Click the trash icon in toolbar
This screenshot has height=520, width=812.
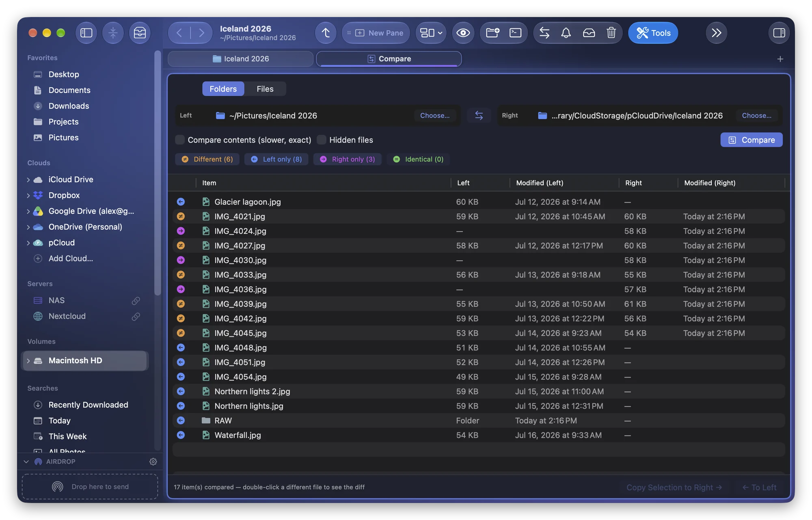[x=611, y=33]
